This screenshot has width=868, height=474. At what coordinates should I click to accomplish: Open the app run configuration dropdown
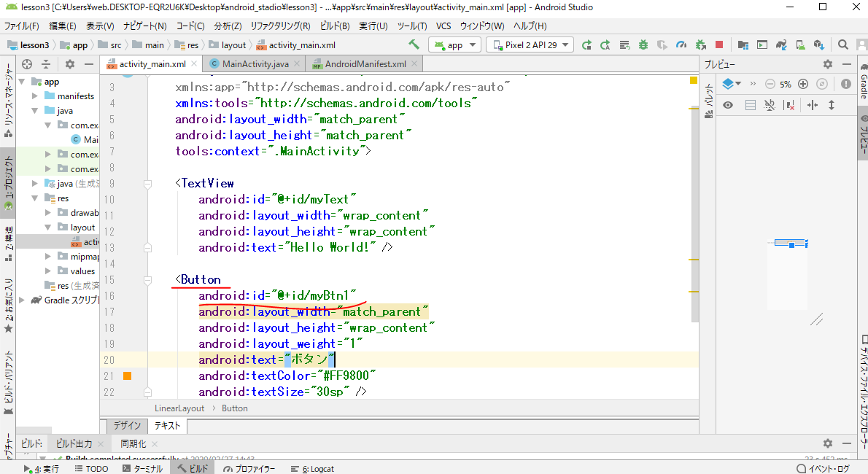click(455, 44)
